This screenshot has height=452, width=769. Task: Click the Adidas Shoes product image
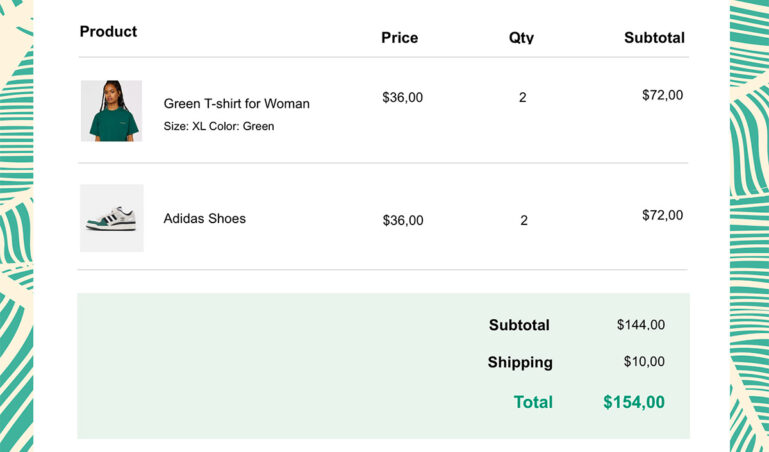click(x=111, y=218)
